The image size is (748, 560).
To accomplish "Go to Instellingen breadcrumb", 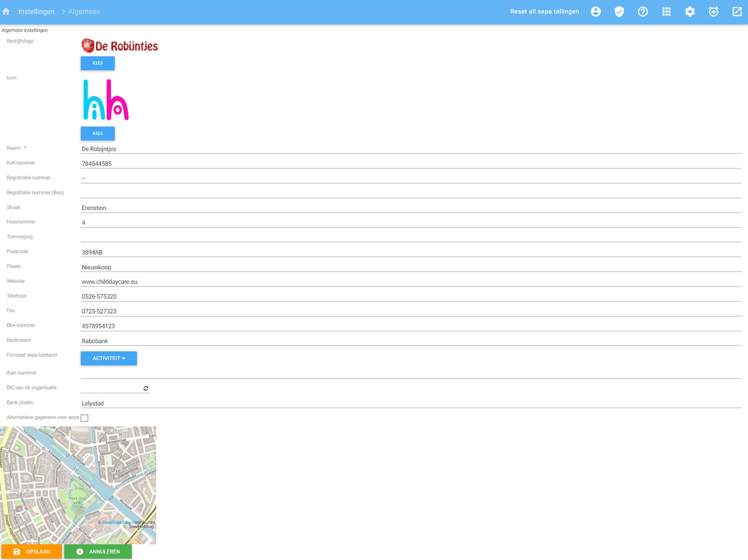I will pyautogui.click(x=36, y=12).
